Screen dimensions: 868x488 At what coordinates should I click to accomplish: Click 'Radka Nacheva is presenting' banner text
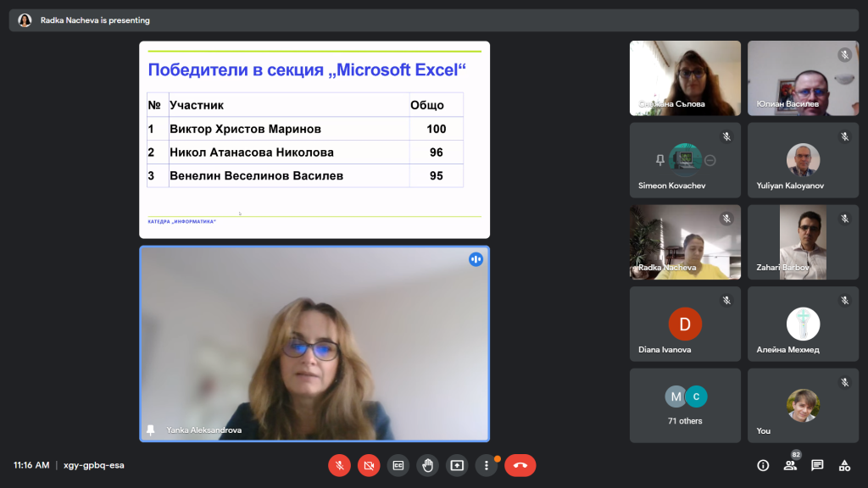coord(95,20)
